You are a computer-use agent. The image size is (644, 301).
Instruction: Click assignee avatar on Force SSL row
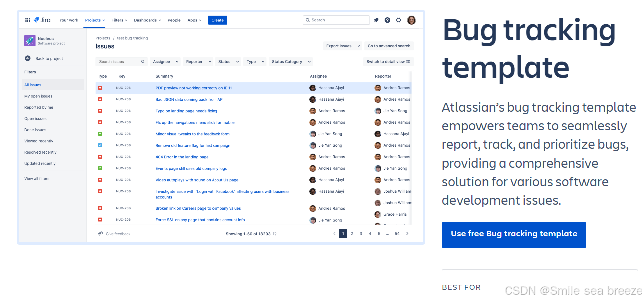point(313,220)
